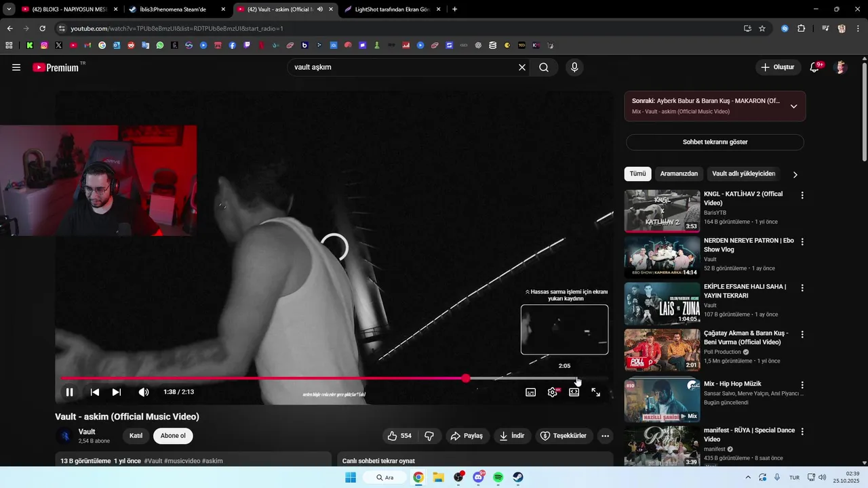Image resolution: width=868 pixels, height=488 pixels.
Task: Open options for EKİPLE EFSANE HALI SAHA
Action: 802,288
